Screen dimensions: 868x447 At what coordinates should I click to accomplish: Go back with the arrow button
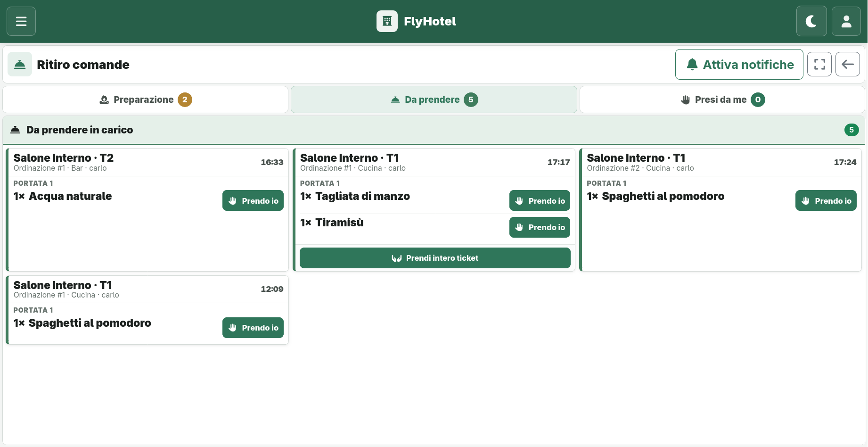(848, 65)
